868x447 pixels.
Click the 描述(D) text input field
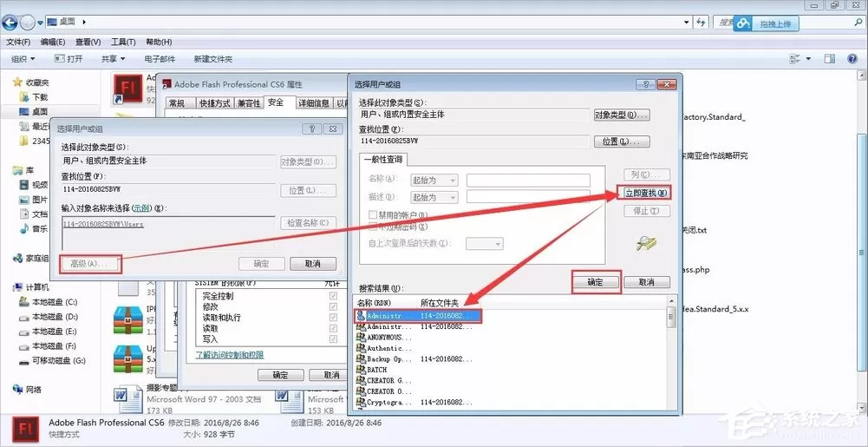[x=528, y=197]
